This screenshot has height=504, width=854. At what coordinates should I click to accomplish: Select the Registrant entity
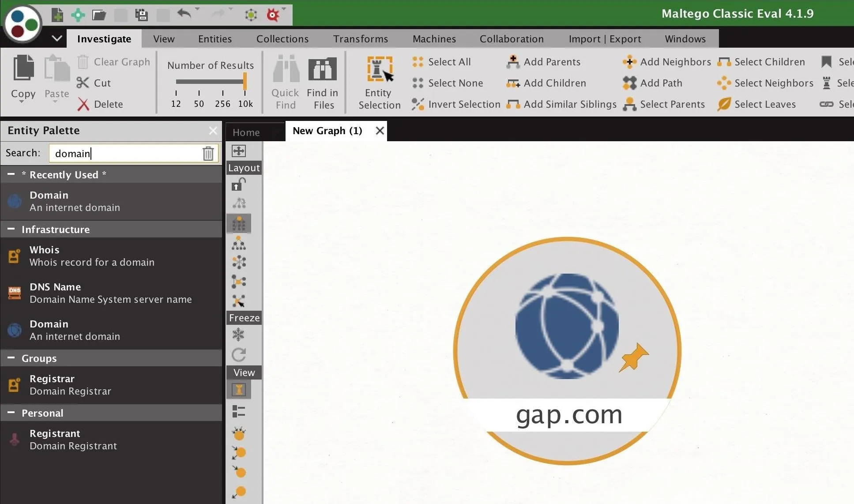coord(111,440)
